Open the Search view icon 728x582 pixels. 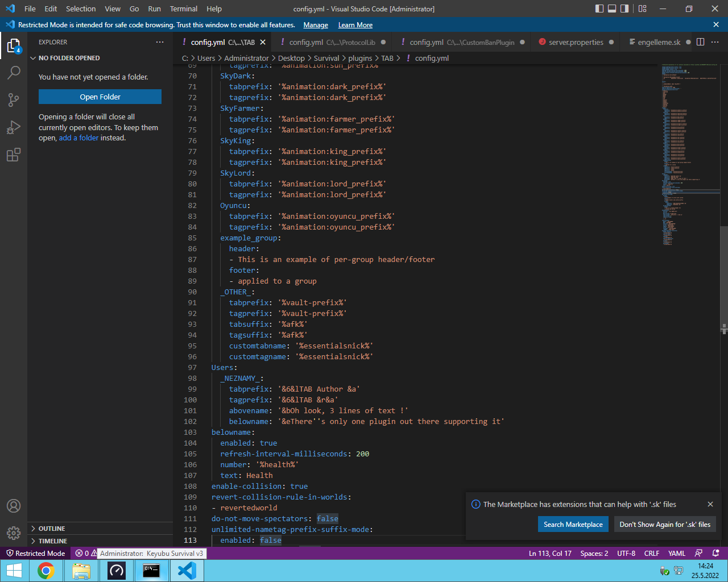(14, 73)
